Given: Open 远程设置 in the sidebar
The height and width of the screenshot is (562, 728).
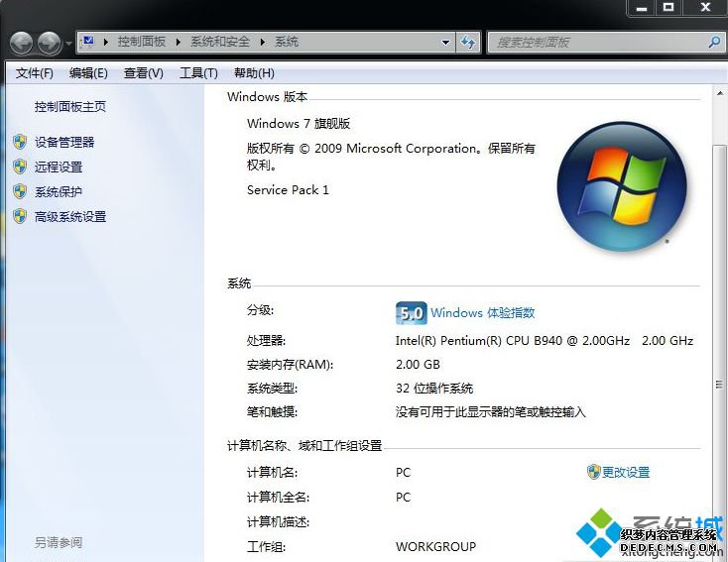Looking at the screenshot, I should pyautogui.click(x=59, y=168).
